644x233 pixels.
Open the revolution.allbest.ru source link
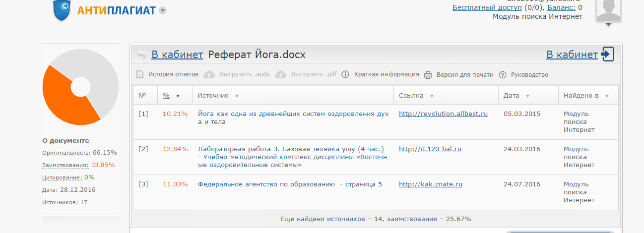(x=443, y=114)
